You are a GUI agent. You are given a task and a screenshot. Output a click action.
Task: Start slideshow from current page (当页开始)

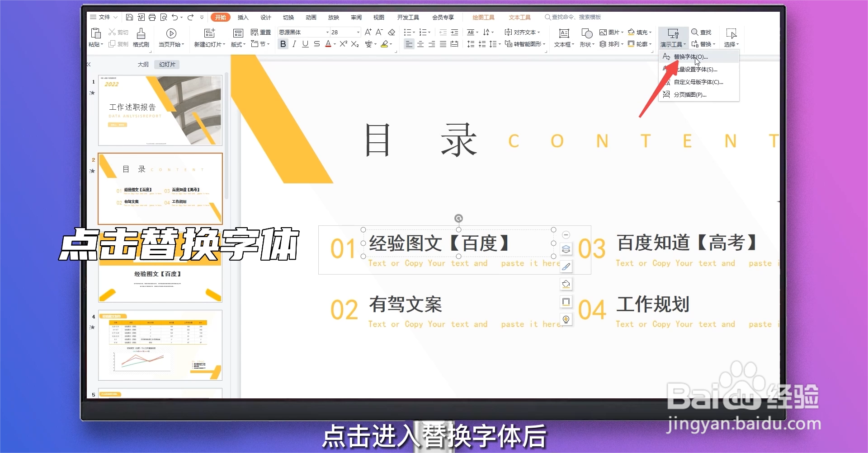[171, 37]
